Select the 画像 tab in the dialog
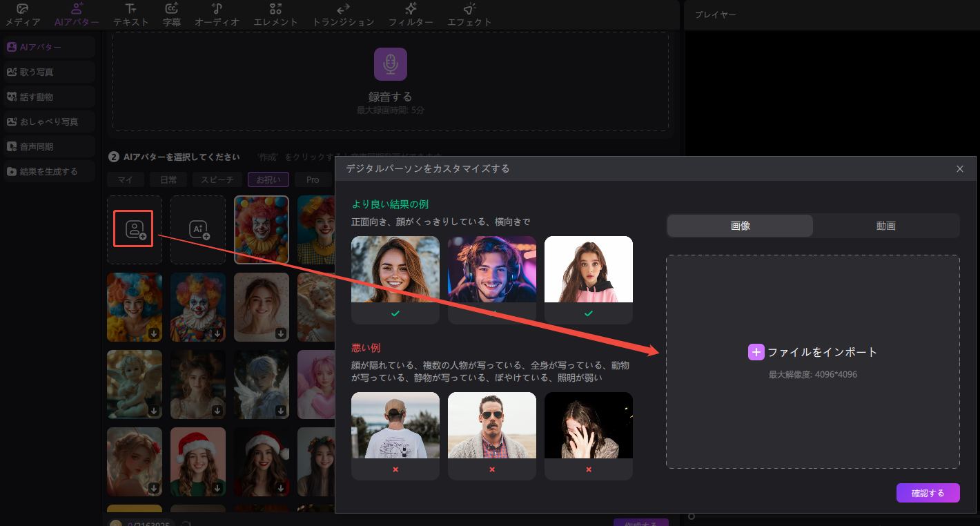Image resolution: width=980 pixels, height=526 pixels. pyautogui.click(x=741, y=226)
